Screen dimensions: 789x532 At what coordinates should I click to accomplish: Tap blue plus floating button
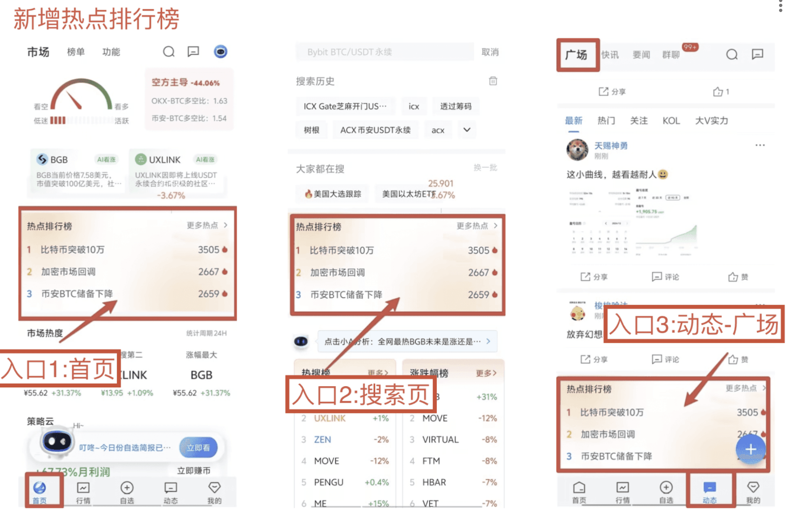tap(750, 449)
